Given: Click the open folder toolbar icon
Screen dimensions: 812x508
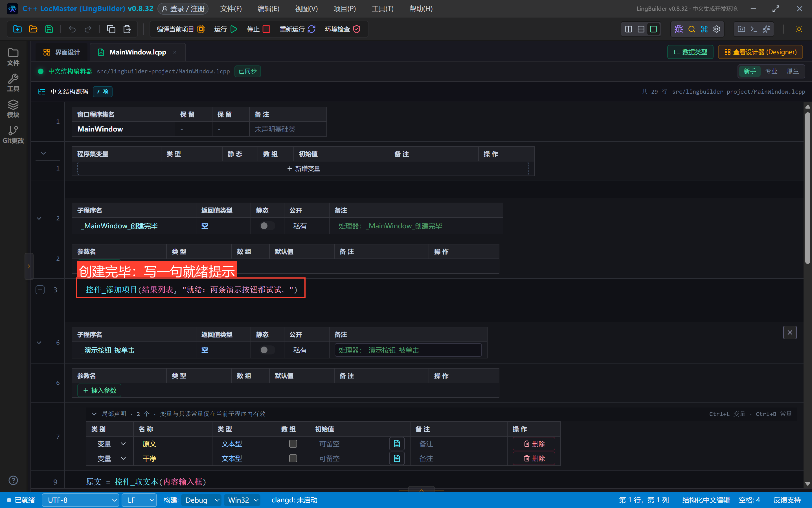Looking at the screenshot, I should tap(33, 29).
